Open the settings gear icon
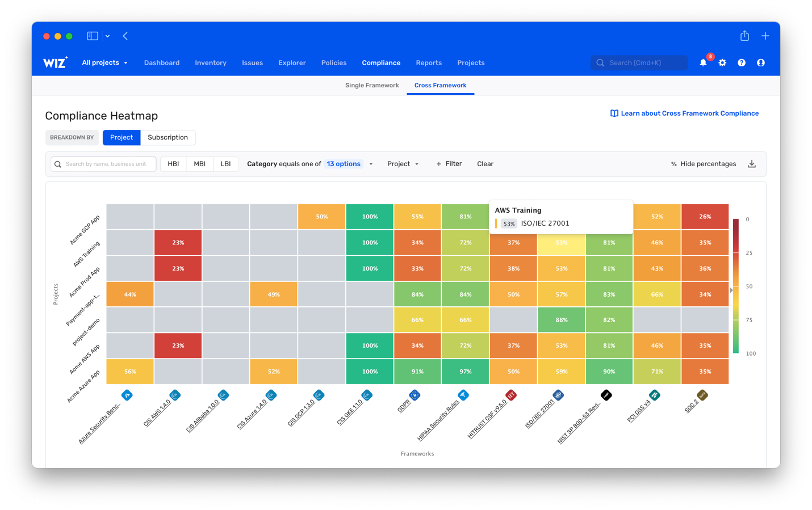812x510 pixels. tap(722, 62)
